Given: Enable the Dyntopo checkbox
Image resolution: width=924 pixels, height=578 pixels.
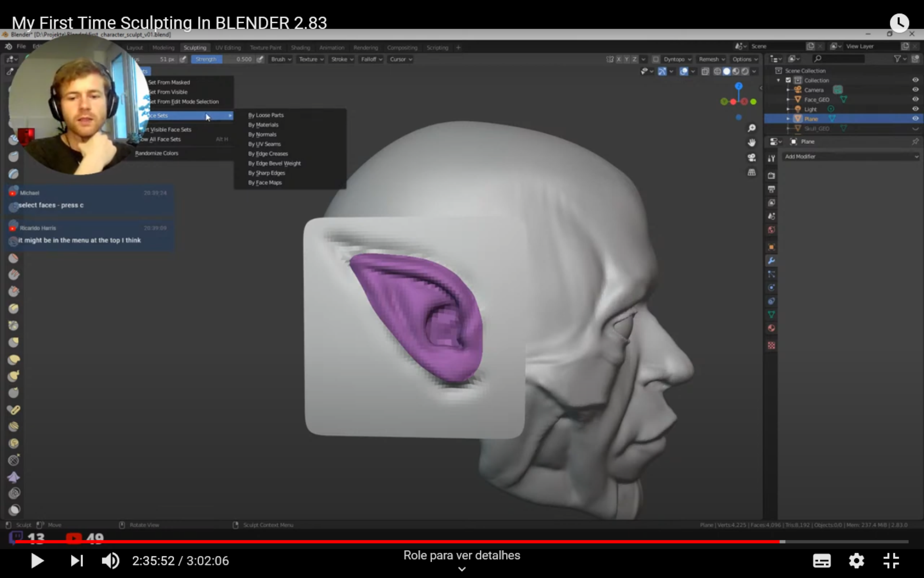Looking at the screenshot, I should click(655, 59).
